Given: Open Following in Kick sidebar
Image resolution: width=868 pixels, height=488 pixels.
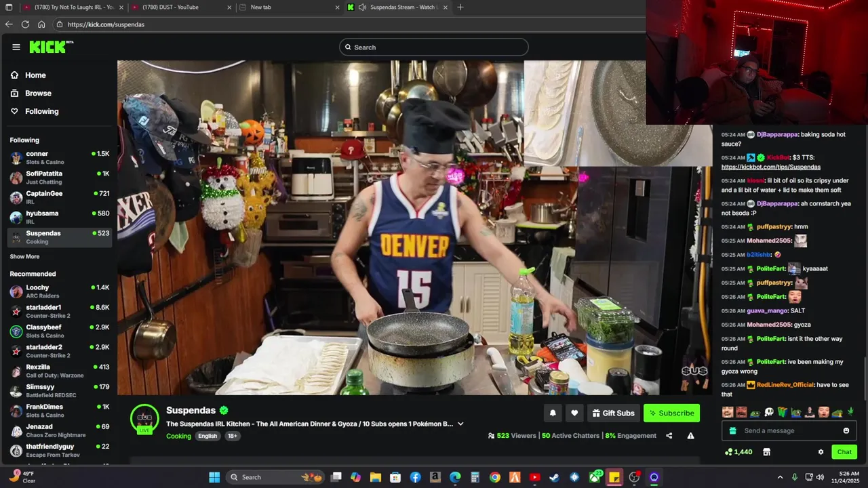Looking at the screenshot, I should click(x=35, y=111).
